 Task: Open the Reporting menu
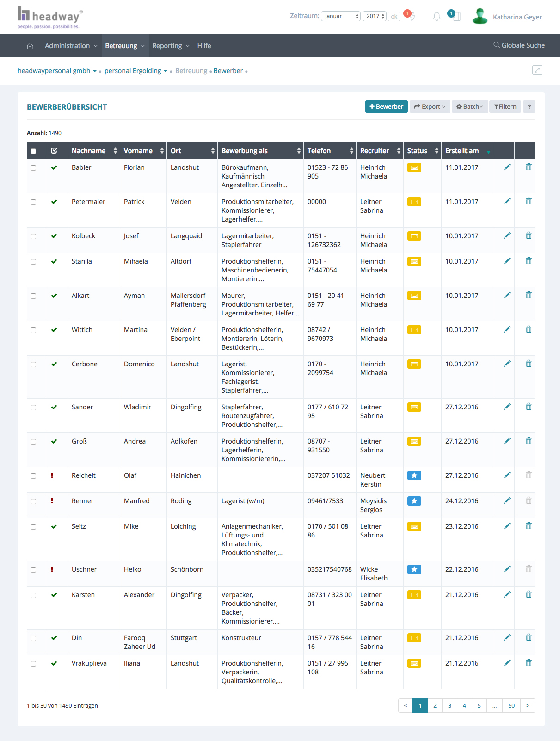(x=171, y=46)
